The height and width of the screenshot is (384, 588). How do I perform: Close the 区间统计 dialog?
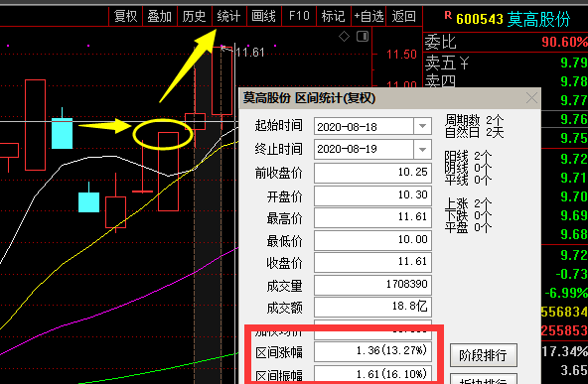(531, 98)
